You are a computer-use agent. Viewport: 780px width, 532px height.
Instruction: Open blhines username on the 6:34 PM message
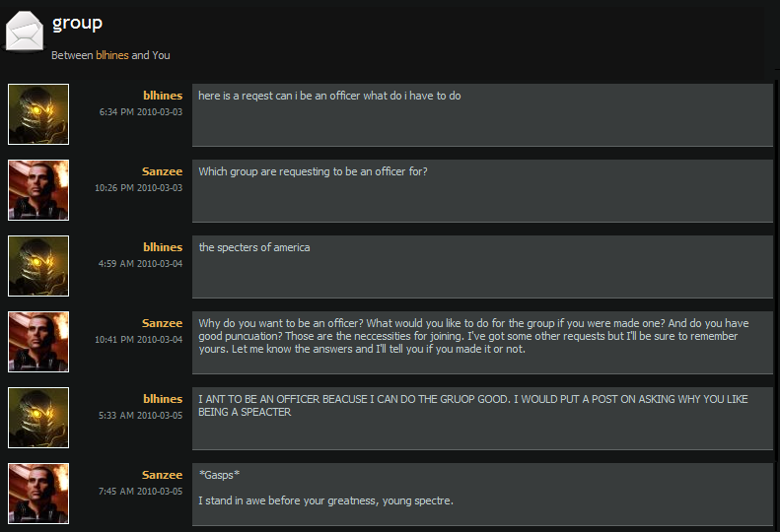pos(163,96)
